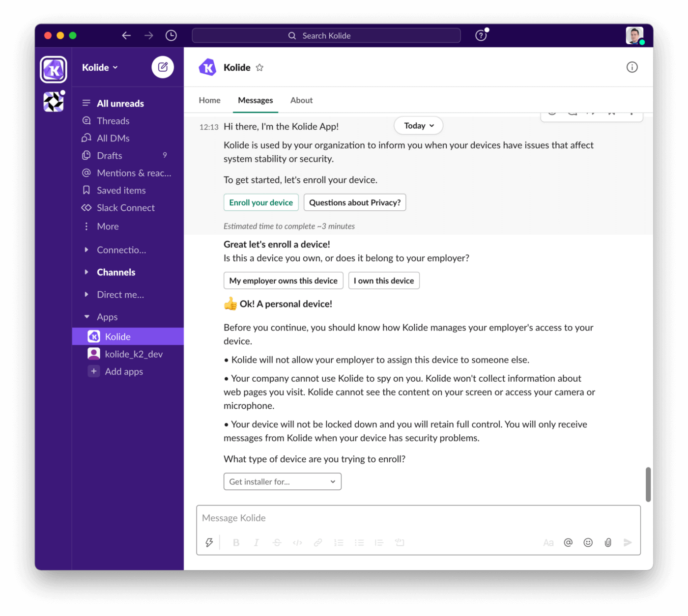Image resolution: width=688 pixels, height=616 pixels.
Task: Open the "Get installer for..." dropdown
Action: coord(282,481)
